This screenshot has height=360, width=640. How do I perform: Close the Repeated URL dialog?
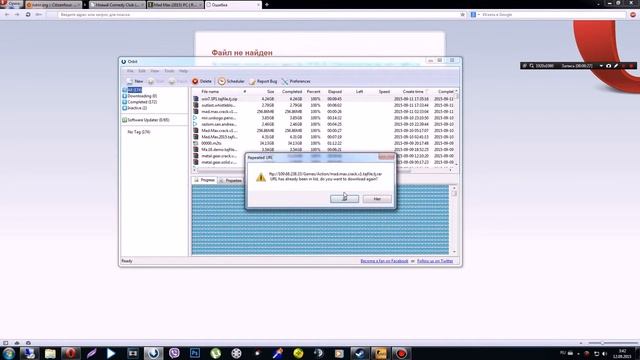[386, 157]
